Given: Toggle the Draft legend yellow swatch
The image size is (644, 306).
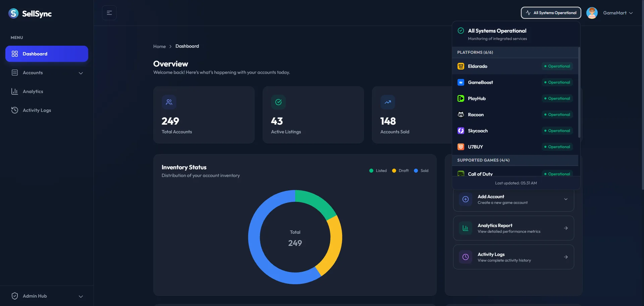Looking at the screenshot, I should pyautogui.click(x=394, y=171).
